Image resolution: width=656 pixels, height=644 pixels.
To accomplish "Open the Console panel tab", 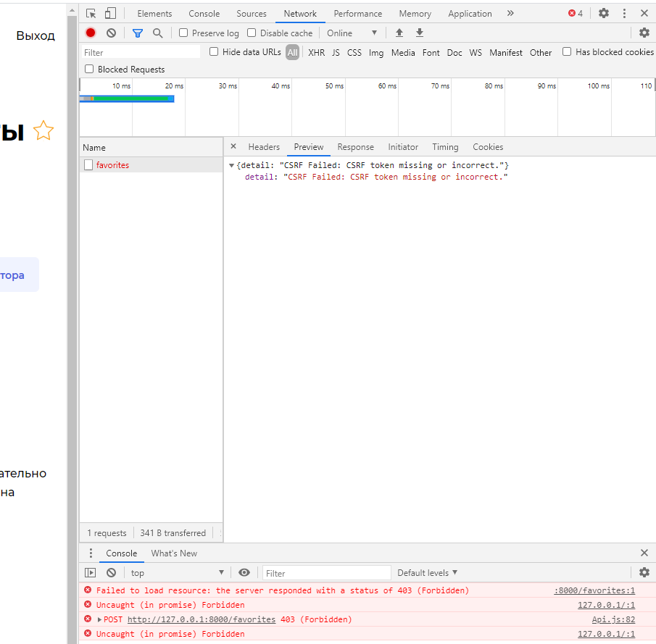I will pos(204,13).
